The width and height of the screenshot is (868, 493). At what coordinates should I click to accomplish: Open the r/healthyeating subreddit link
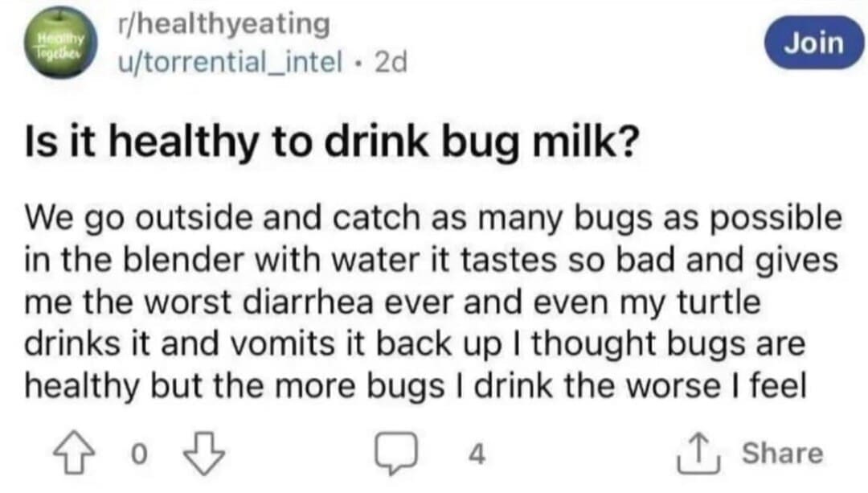223,24
